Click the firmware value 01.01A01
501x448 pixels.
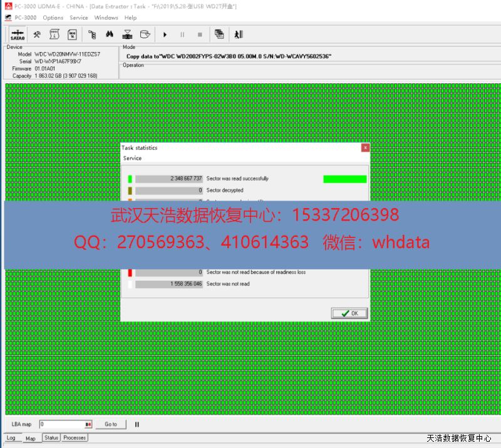44,68
